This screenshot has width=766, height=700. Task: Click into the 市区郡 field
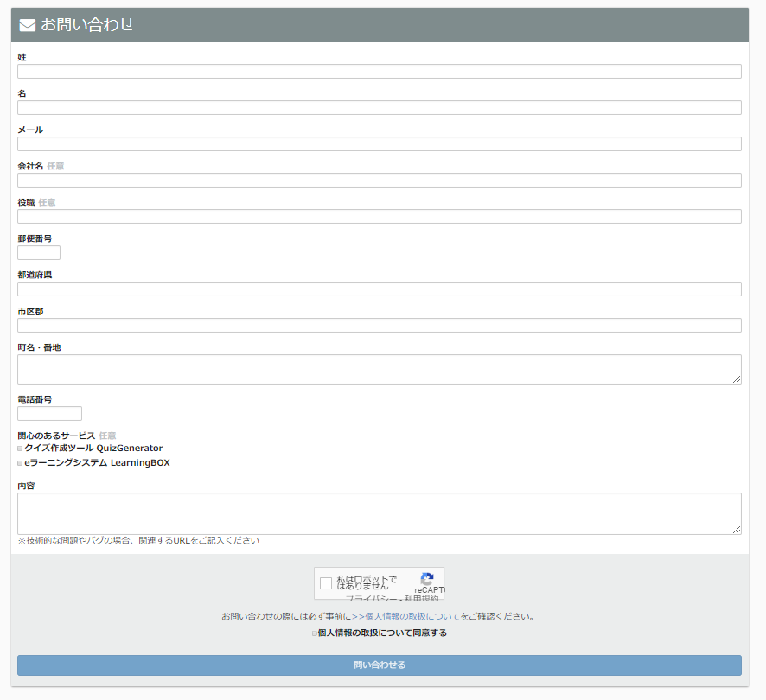coord(379,325)
